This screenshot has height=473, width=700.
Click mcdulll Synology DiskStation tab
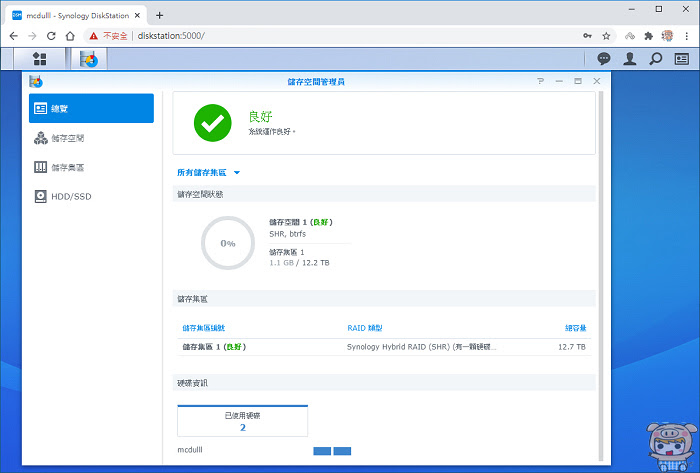[76, 16]
